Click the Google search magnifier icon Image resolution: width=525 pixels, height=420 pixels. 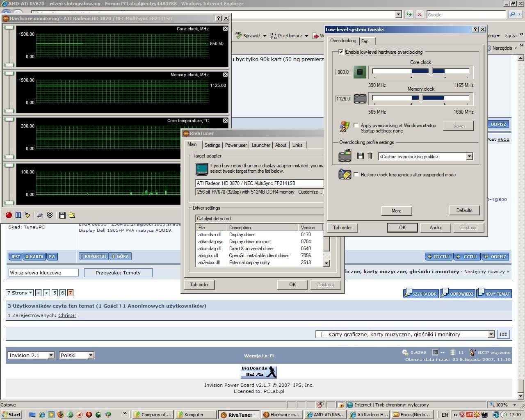pyautogui.click(x=512, y=14)
